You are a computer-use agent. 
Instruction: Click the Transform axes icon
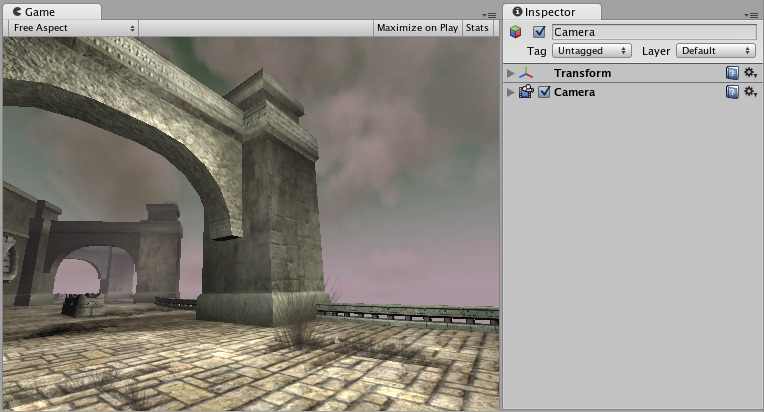coord(526,73)
